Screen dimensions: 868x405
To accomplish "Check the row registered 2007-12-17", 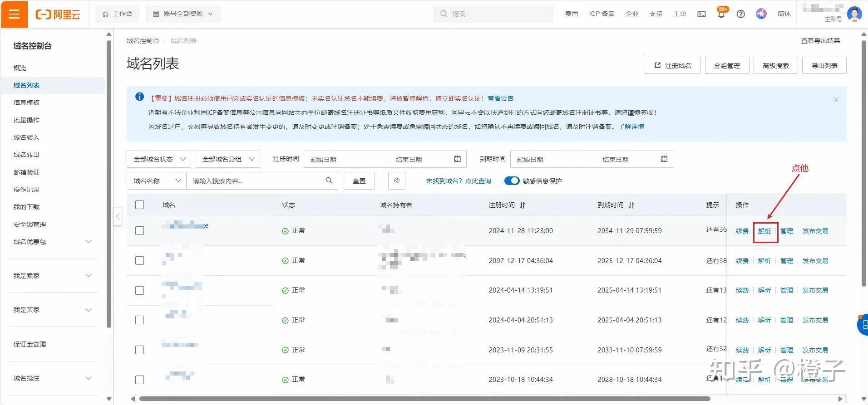I will [x=140, y=260].
